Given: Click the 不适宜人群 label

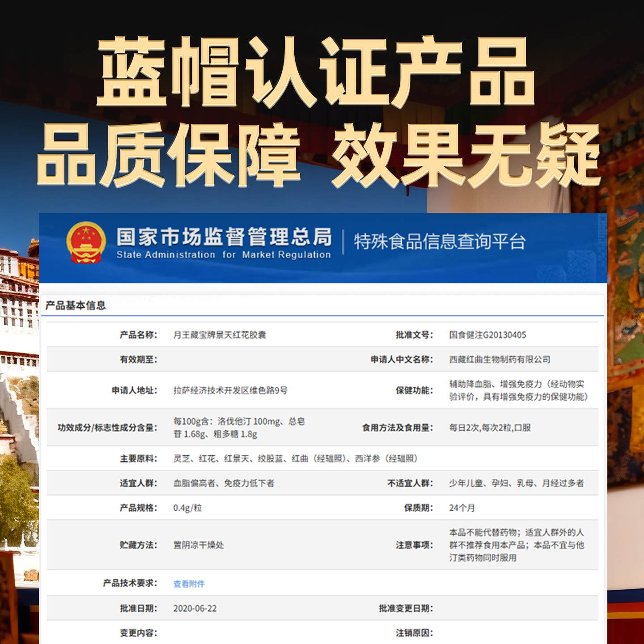Looking at the screenshot, I should [x=410, y=483].
